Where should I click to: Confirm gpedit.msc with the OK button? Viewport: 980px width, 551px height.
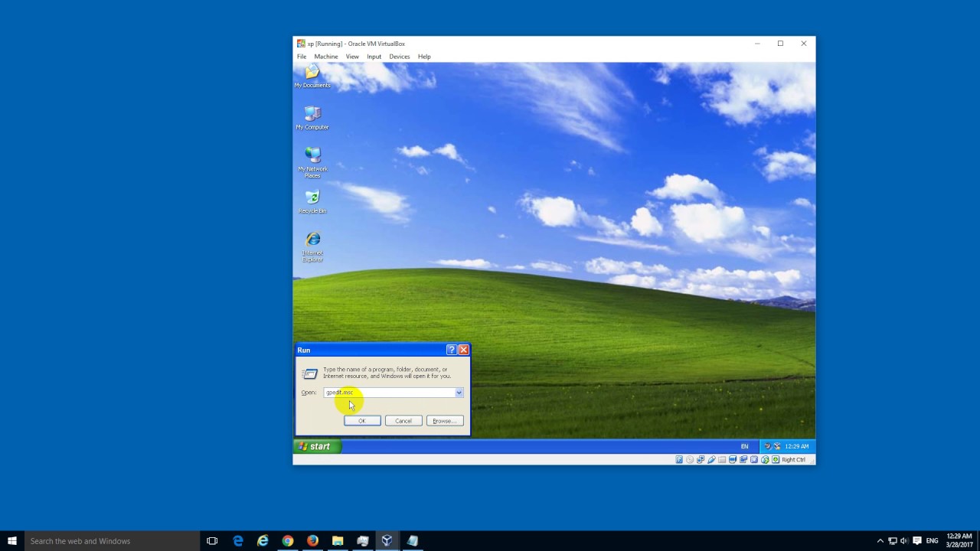[361, 420]
